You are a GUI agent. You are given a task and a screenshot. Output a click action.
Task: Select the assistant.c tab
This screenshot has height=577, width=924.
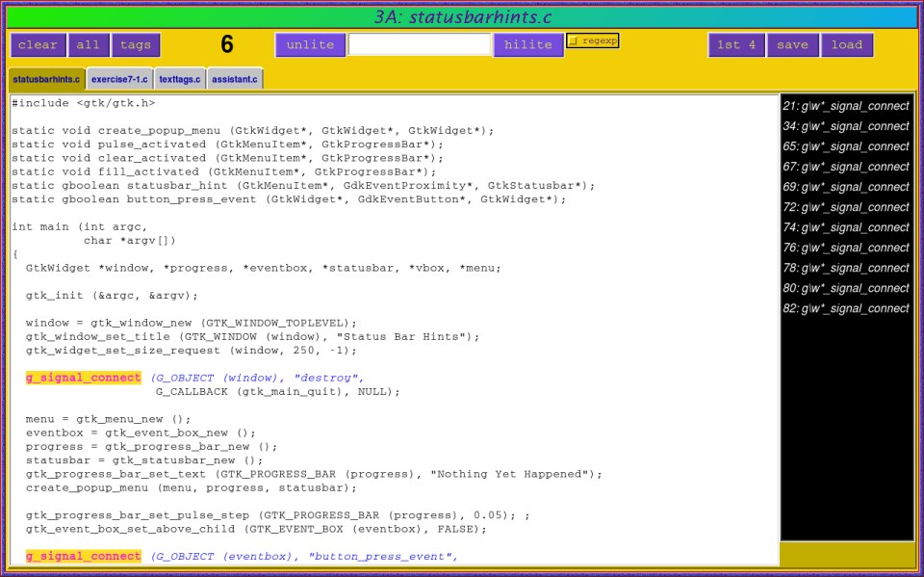tap(234, 79)
